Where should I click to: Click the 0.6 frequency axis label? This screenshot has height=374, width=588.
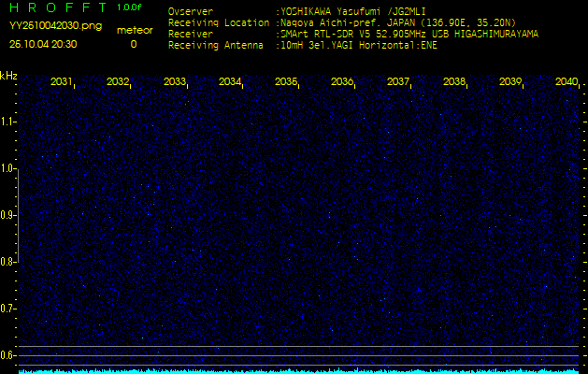pos(8,355)
